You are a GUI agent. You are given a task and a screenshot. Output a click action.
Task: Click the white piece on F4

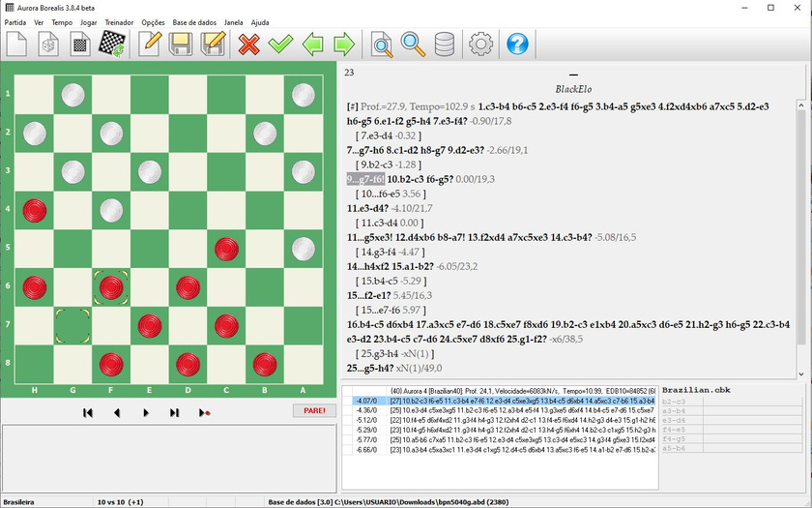point(111,211)
